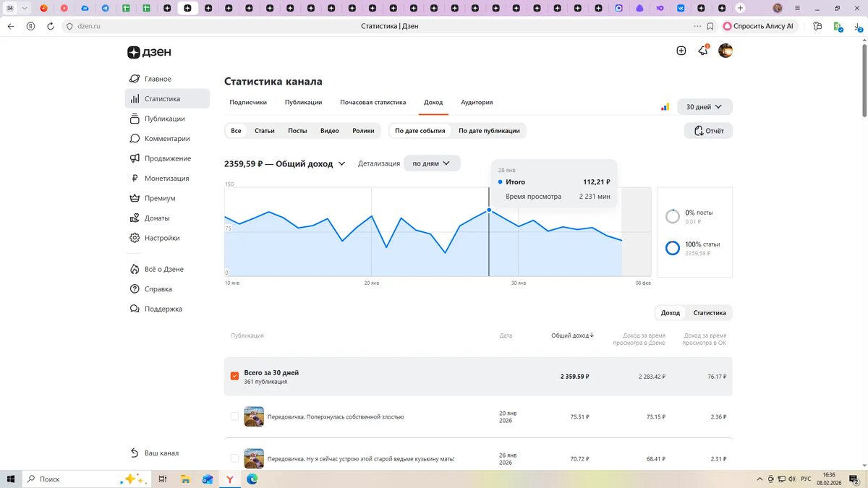This screenshot has height=488, width=868.
Task: Open notifications bell
Action: point(702,51)
